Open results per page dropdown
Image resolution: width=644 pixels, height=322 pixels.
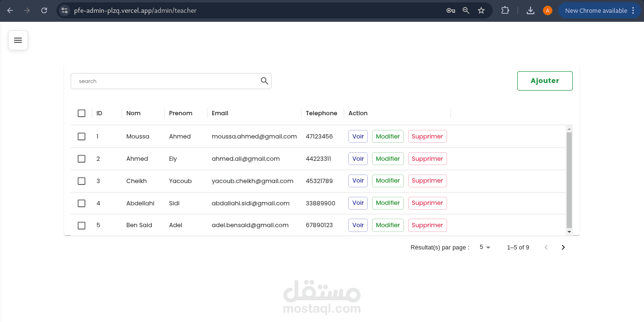coord(485,248)
